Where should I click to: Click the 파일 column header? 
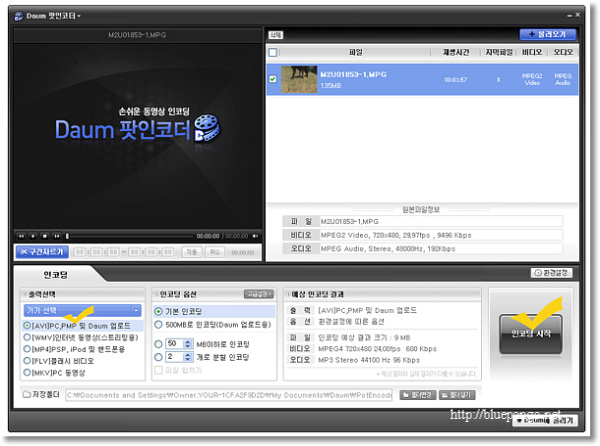[x=355, y=52]
